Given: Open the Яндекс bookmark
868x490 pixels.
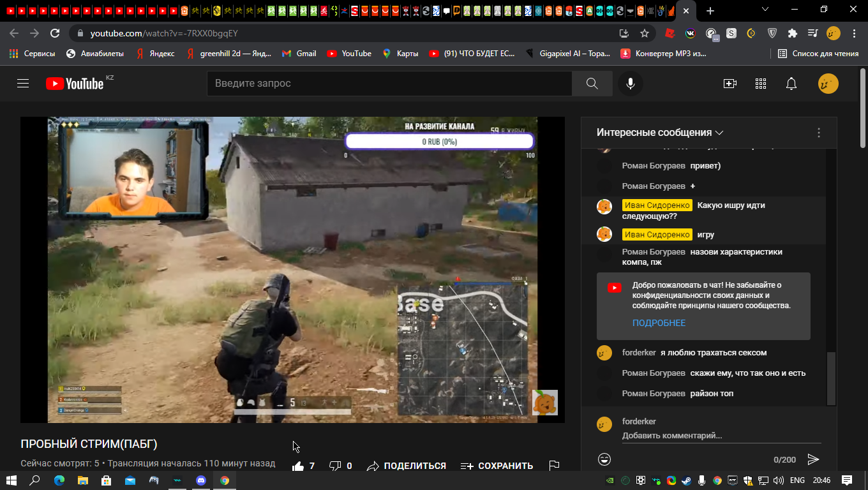Looking at the screenshot, I should (x=155, y=54).
